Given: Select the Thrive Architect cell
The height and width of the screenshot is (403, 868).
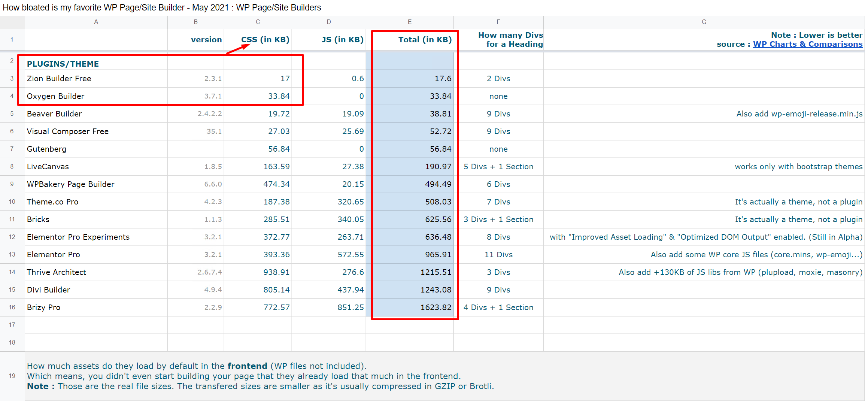Looking at the screenshot, I should (96, 272).
